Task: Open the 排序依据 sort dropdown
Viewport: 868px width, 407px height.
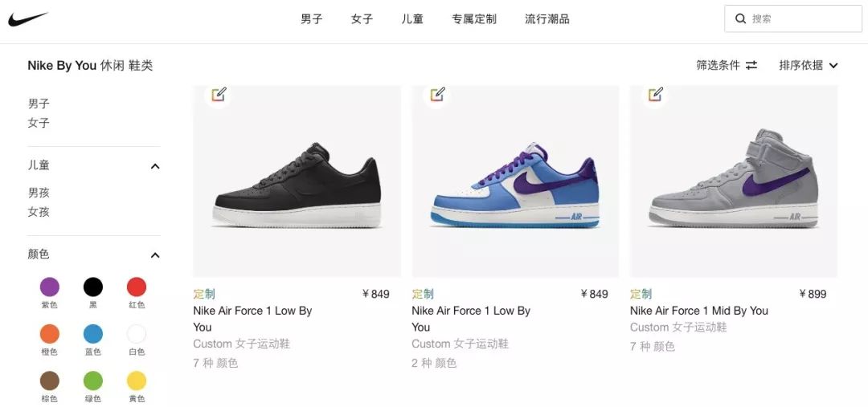Action: [809, 65]
